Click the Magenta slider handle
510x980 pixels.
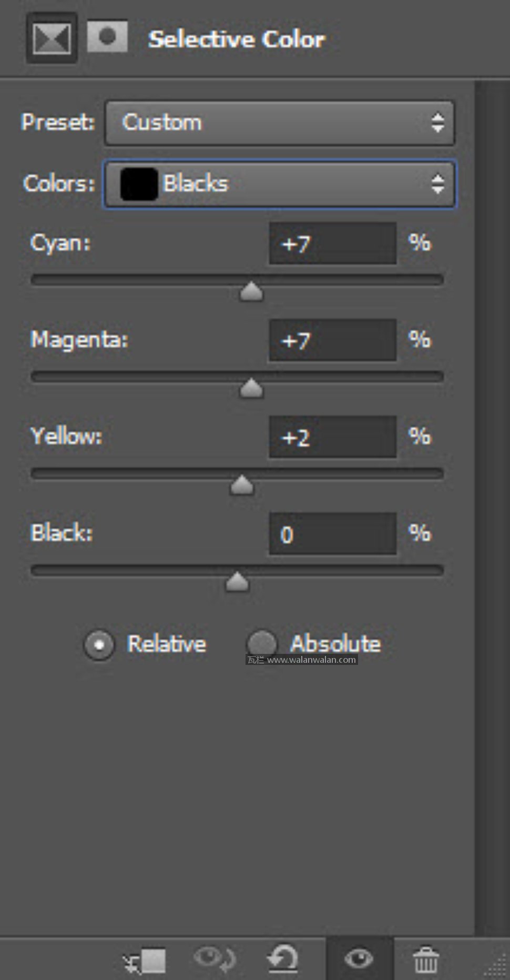(x=251, y=389)
